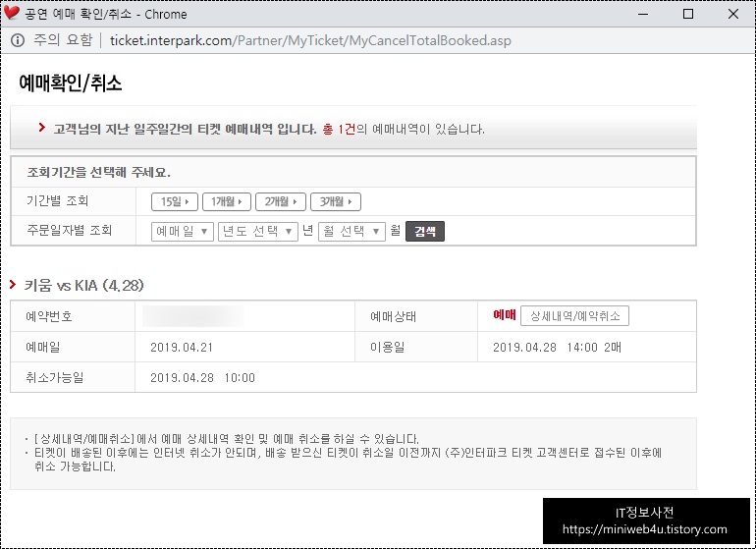
Task: Maximize the Chrome popup window
Action: [x=688, y=14]
